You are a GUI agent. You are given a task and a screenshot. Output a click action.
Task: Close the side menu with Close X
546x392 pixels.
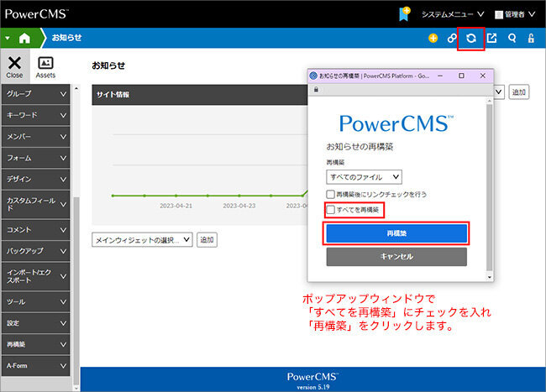click(x=14, y=67)
